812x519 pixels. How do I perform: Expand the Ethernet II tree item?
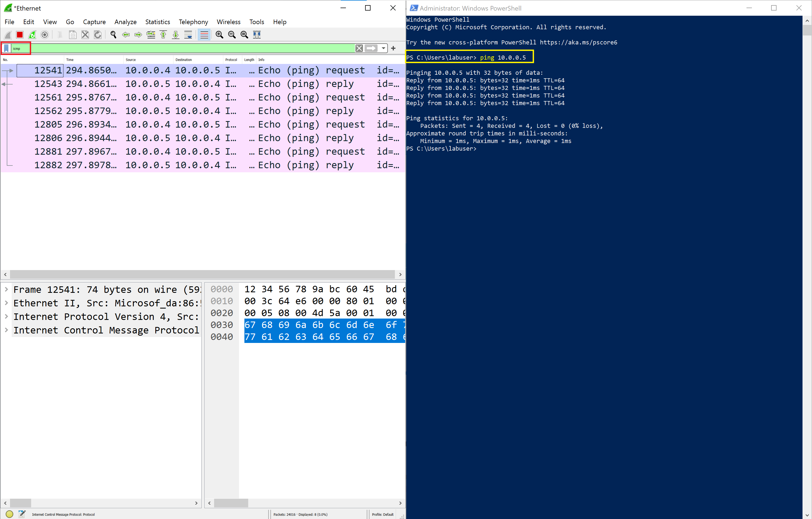click(6, 303)
